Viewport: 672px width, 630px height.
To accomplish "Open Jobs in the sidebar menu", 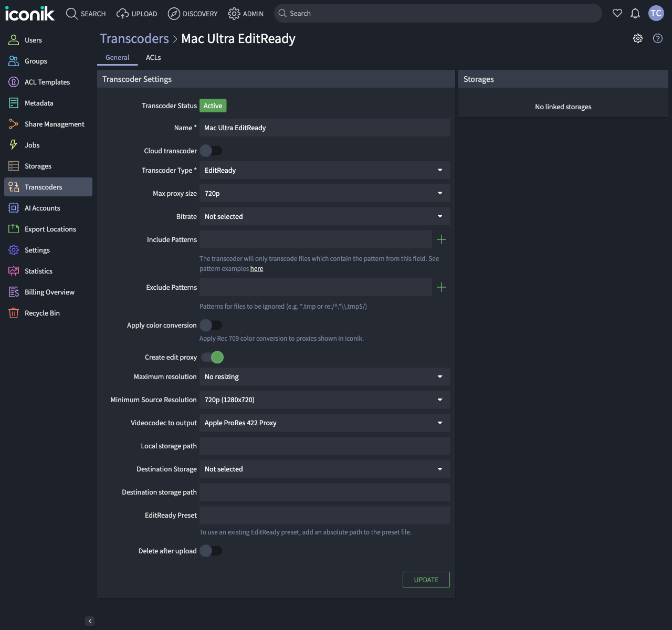I will tap(48, 145).
